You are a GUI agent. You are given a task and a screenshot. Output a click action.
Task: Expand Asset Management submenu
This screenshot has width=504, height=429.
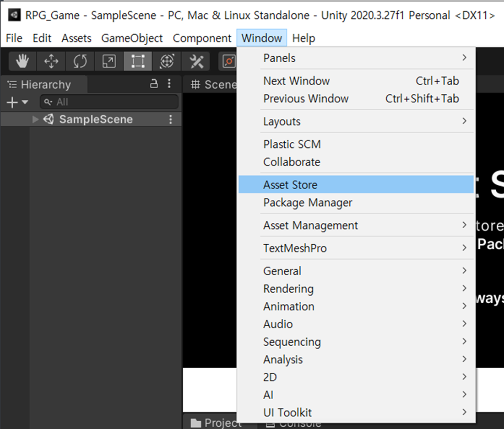click(x=356, y=225)
